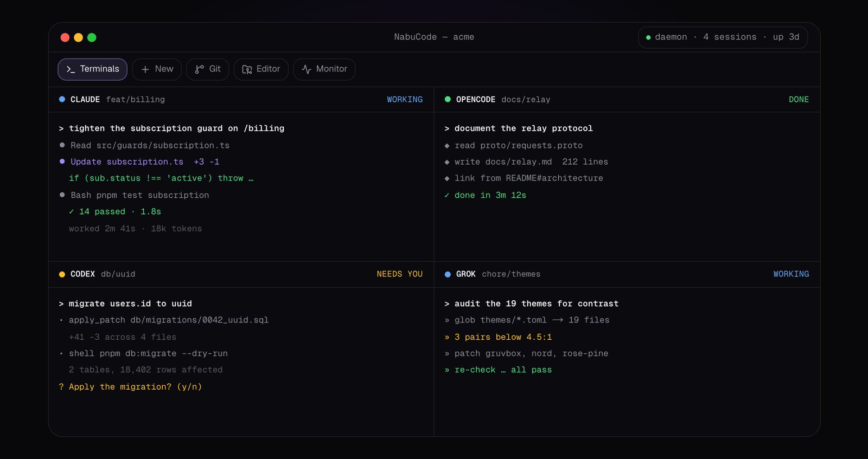The image size is (868, 459).
Task: Click the db/uuid branch label
Action: click(118, 274)
